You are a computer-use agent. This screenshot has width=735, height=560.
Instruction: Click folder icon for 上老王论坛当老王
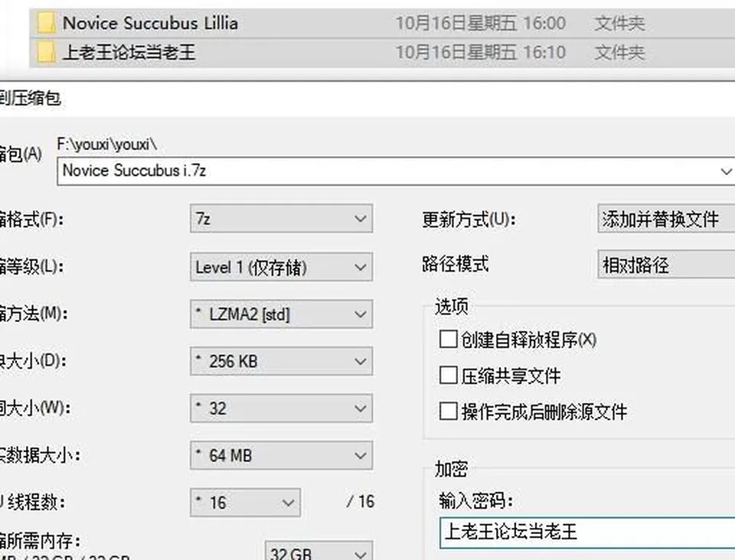tap(45, 52)
